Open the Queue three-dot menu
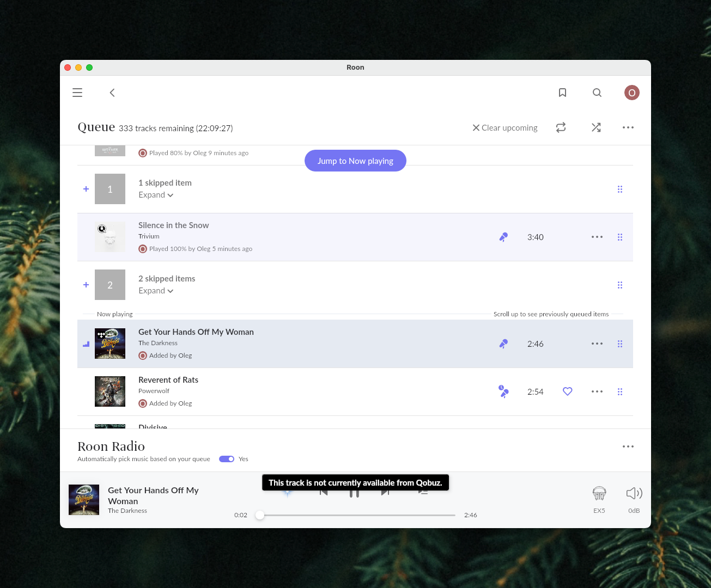This screenshot has height=588, width=711. [x=628, y=127]
